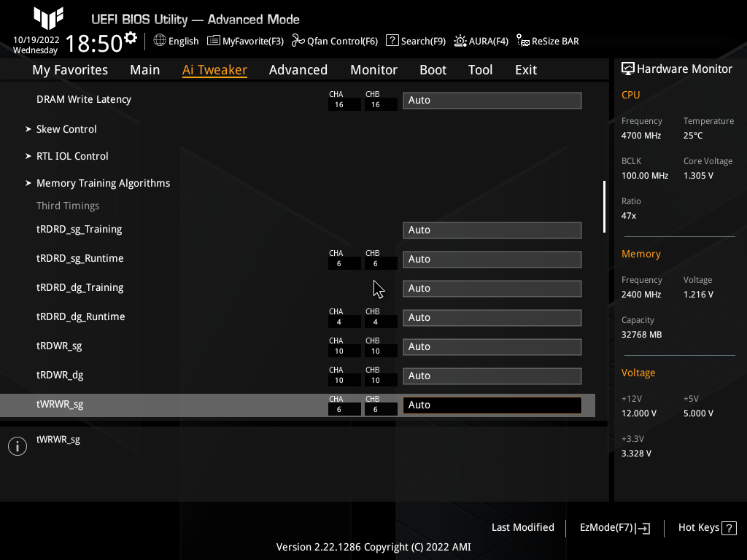Switch to EzMode(F7)
747x560 pixels.
pyautogui.click(x=614, y=527)
